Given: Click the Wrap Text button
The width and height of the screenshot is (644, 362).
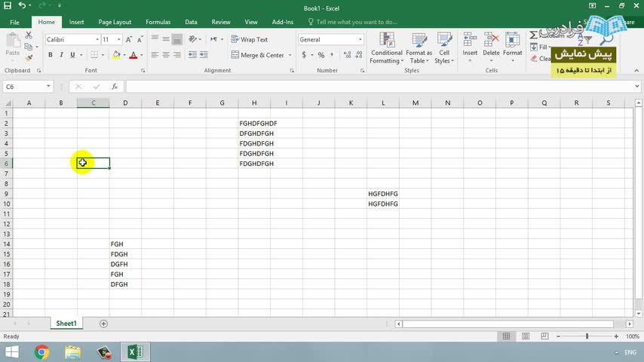Looking at the screenshot, I should coord(250,39).
